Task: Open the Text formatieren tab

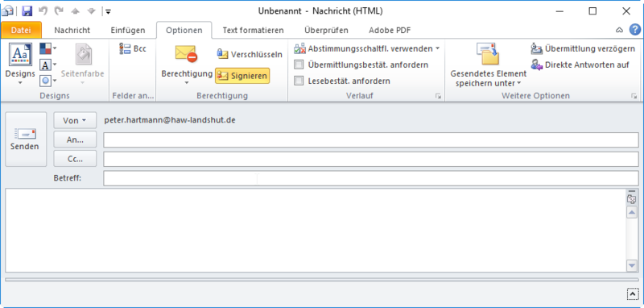Action: (253, 30)
